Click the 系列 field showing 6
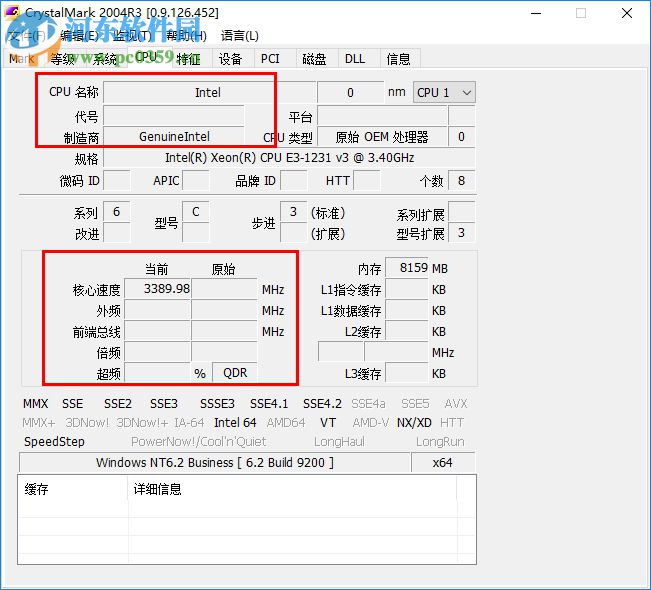 click(x=117, y=212)
